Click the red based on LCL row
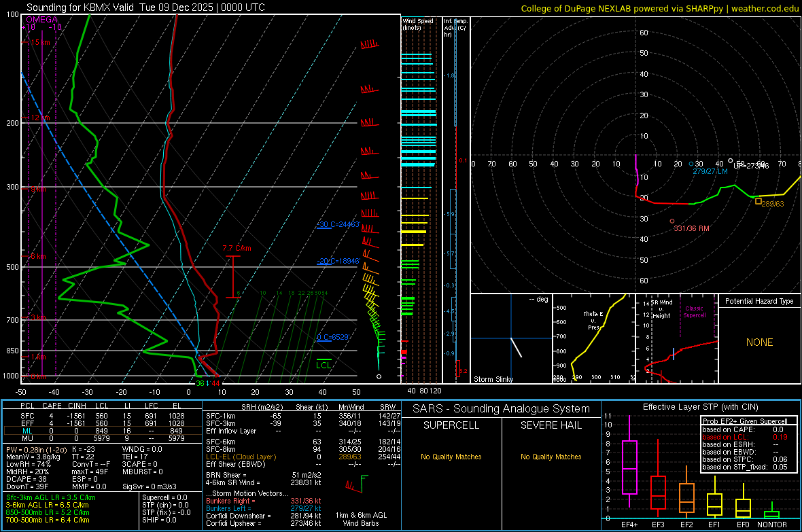Image resolution: width=802 pixels, height=532 pixels. click(745, 437)
